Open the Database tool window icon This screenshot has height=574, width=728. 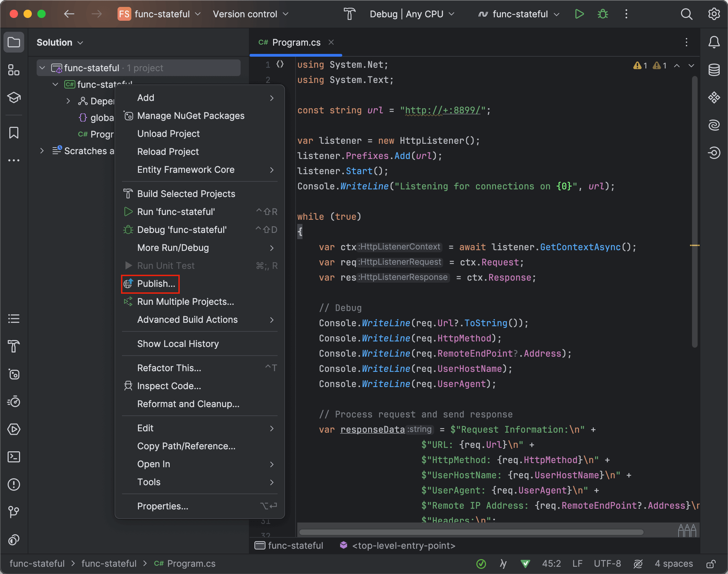coord(714,70)
